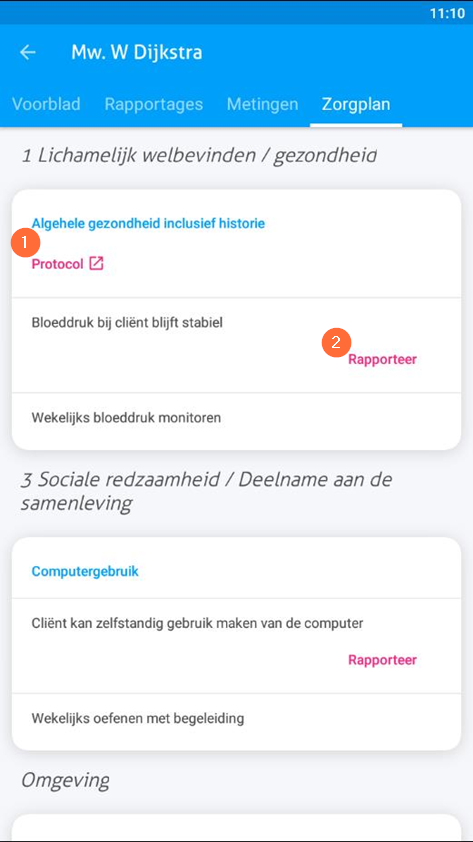Open the Computergebruik heading
This screenshot has height=842, width=473.
click(x=85, y=571)
